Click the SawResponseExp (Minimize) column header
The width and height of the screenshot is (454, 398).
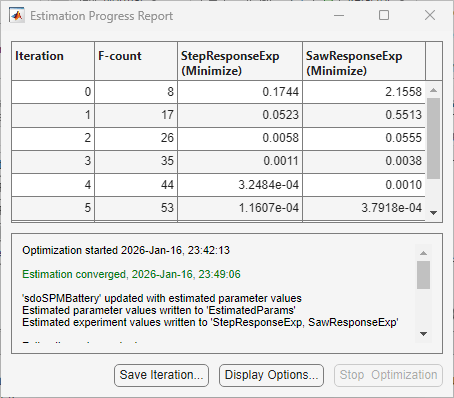364,61
